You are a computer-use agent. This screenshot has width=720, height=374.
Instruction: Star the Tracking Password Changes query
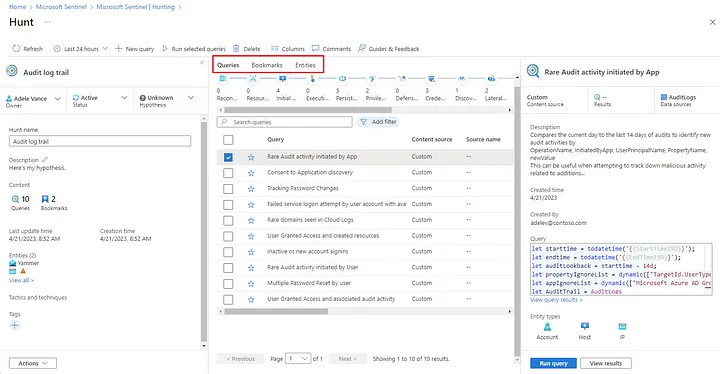(251, 189)
